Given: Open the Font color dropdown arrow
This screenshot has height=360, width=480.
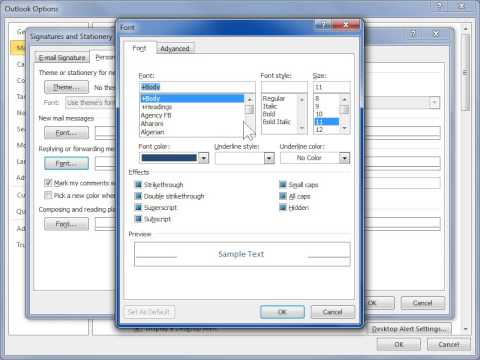Looking at the screenshot, I should pos(204,158).
